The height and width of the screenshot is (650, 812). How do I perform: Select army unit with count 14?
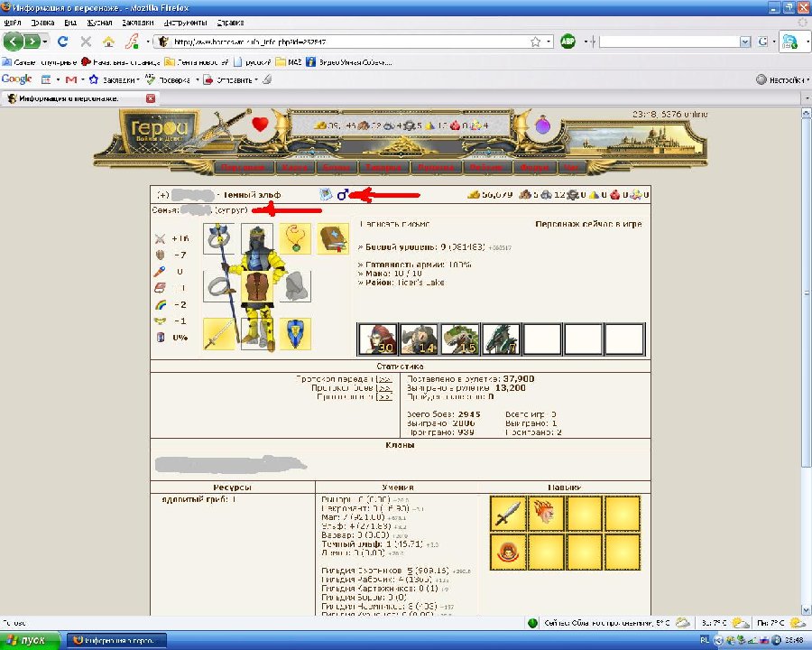point(419,339)
